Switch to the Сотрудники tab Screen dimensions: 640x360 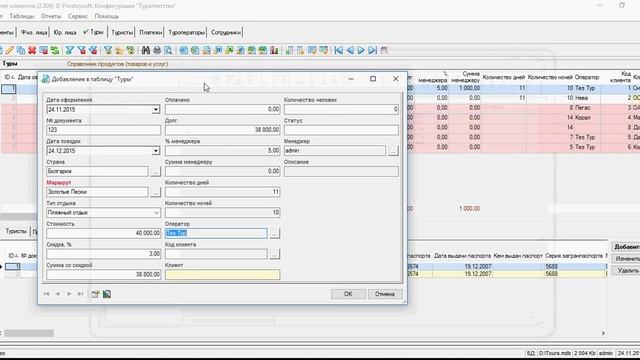point(226,32)
